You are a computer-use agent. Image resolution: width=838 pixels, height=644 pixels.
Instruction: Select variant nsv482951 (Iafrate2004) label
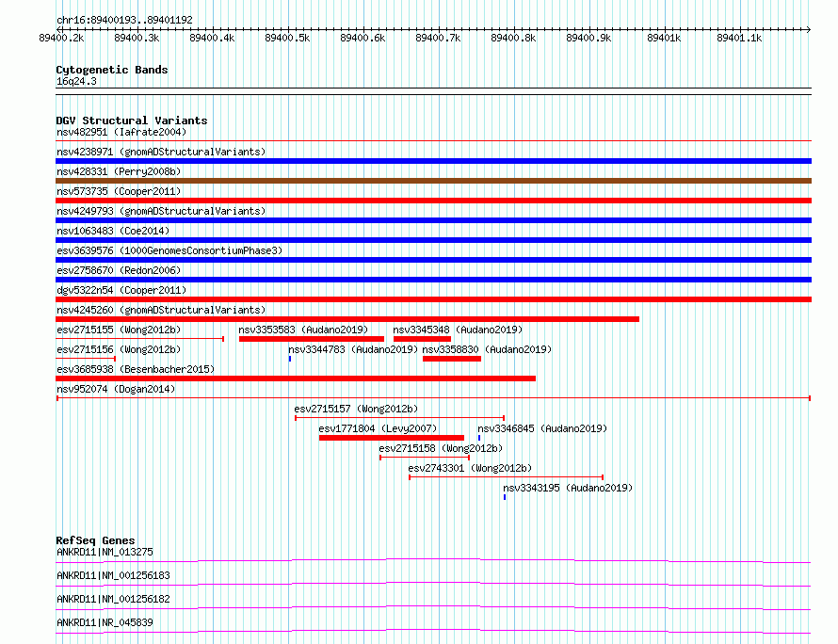(121, 132)
